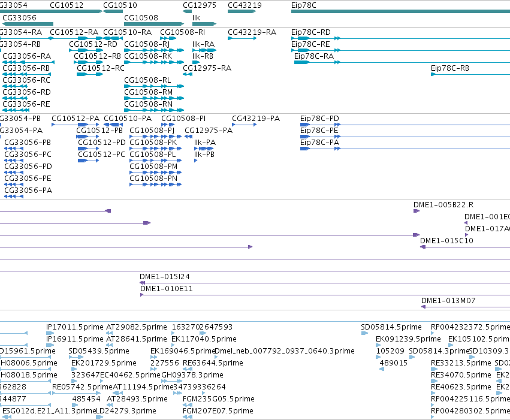Select protein Ilk-PA

[205, 143]
